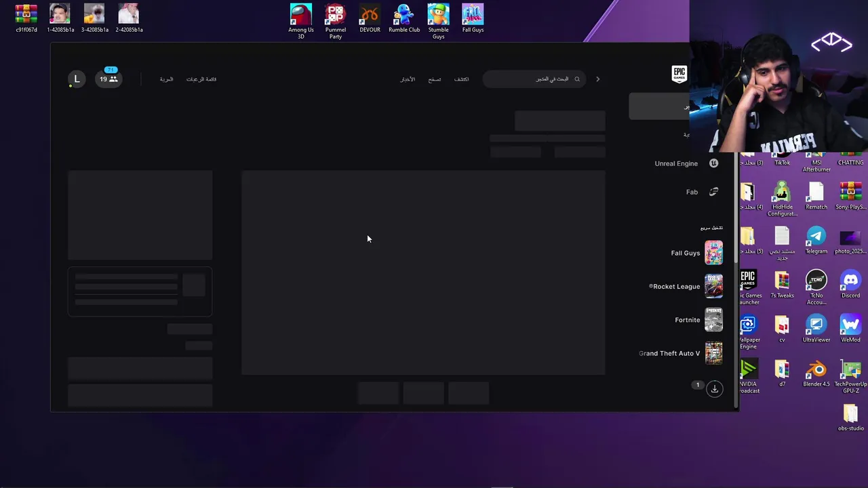Open the Discord desktop shortcut
Screen dimensions: 868x488
click(x=850, y=284)
